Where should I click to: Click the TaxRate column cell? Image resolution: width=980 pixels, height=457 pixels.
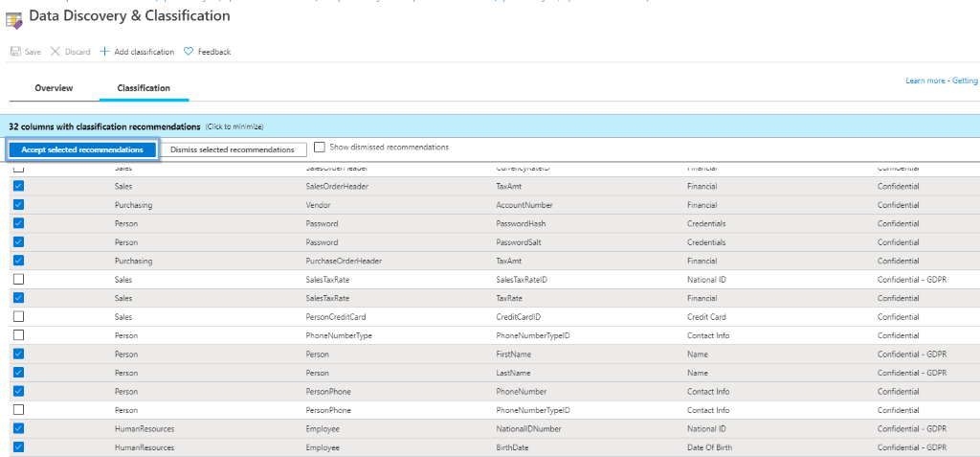[509, 298]
